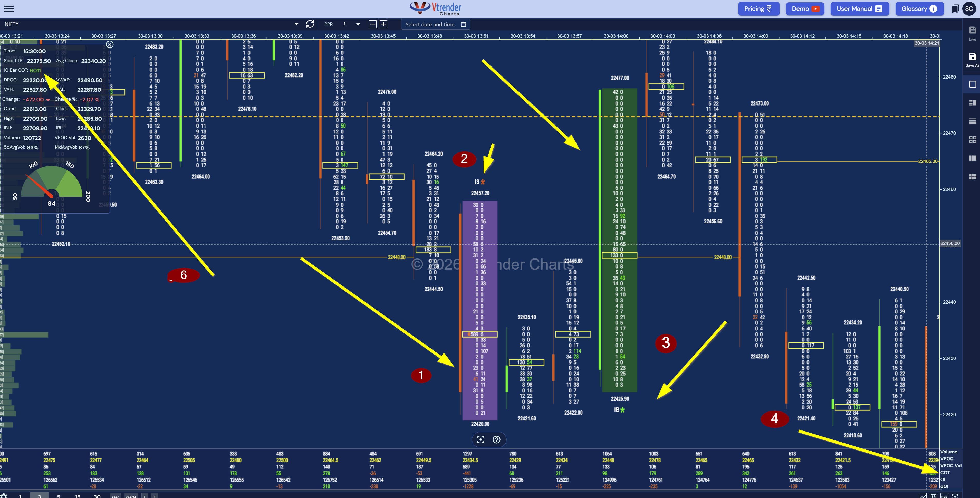Click the 22477.00 candle high label
This screenshot has width=980, height=498.
click(620, 78)
